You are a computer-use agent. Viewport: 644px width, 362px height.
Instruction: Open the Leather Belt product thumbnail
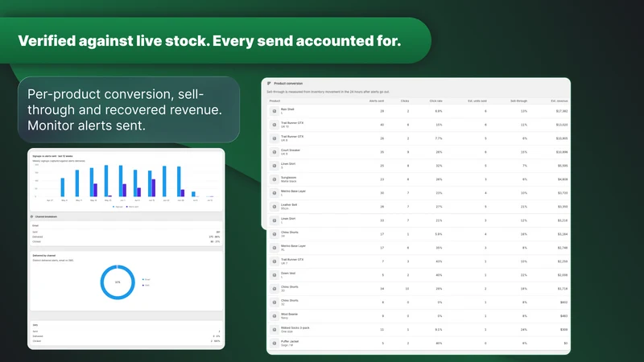pyautogui.click(x=275, y=207)
